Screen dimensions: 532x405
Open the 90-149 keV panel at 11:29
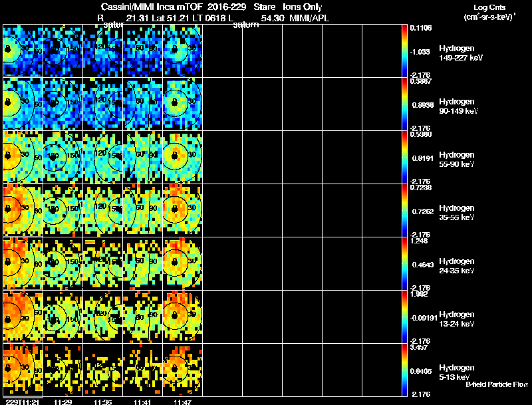(63, 104)
